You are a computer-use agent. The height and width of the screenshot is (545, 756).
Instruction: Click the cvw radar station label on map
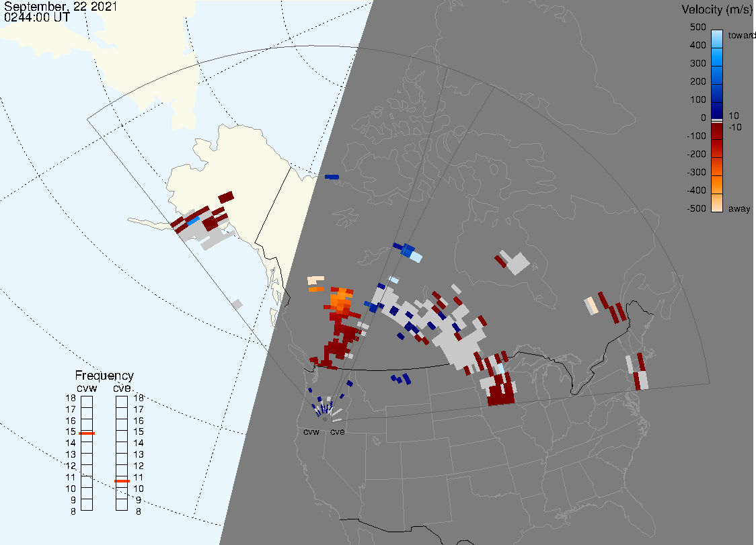311,431
